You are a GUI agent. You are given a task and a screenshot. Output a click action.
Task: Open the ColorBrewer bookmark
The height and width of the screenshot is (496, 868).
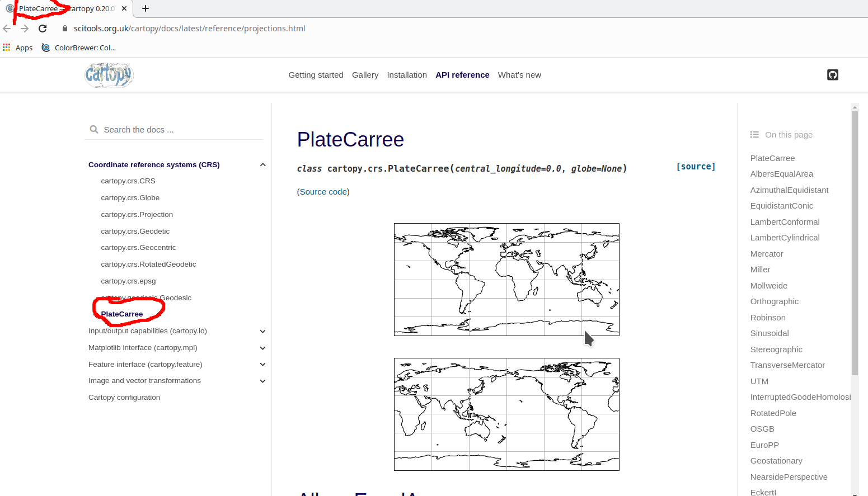tap(79, 48)
